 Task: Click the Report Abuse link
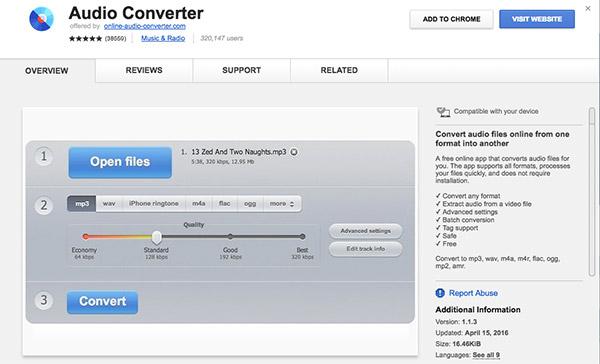(x=473, y=293)
